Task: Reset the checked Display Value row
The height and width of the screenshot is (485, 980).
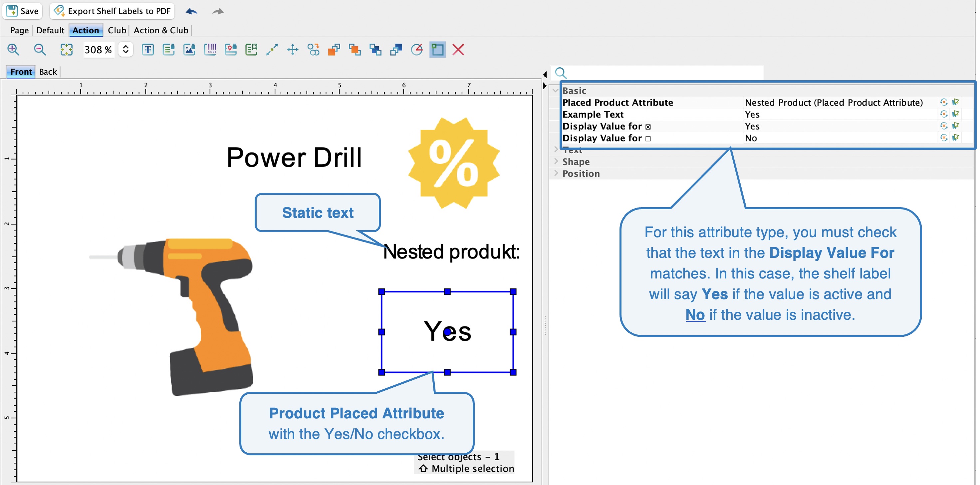Action: [x=944, y=126]
